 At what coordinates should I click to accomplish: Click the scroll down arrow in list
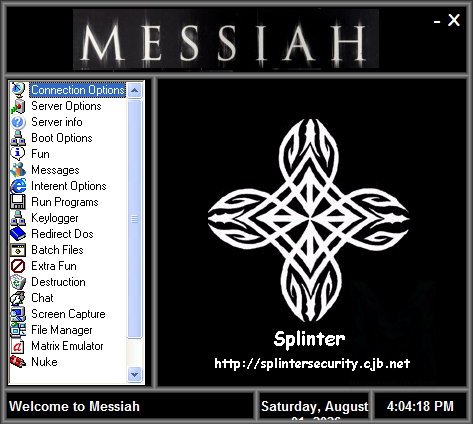pos(135,375)
